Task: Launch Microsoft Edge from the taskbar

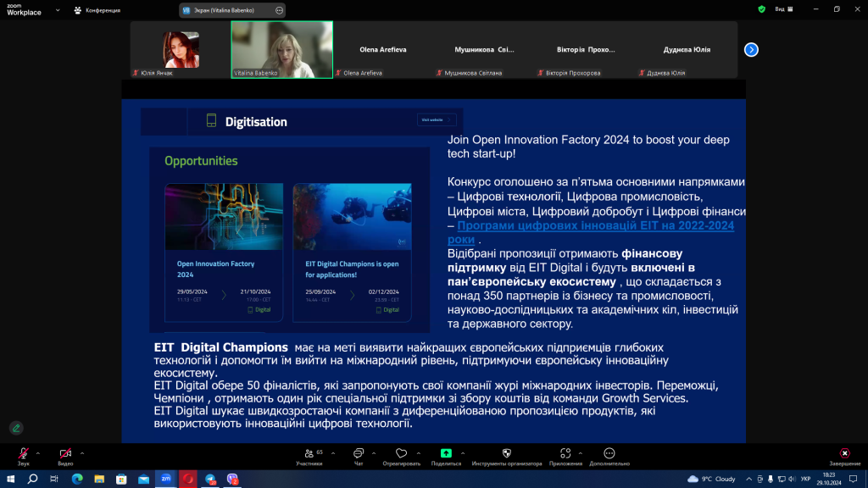Action: click(77, 479)
